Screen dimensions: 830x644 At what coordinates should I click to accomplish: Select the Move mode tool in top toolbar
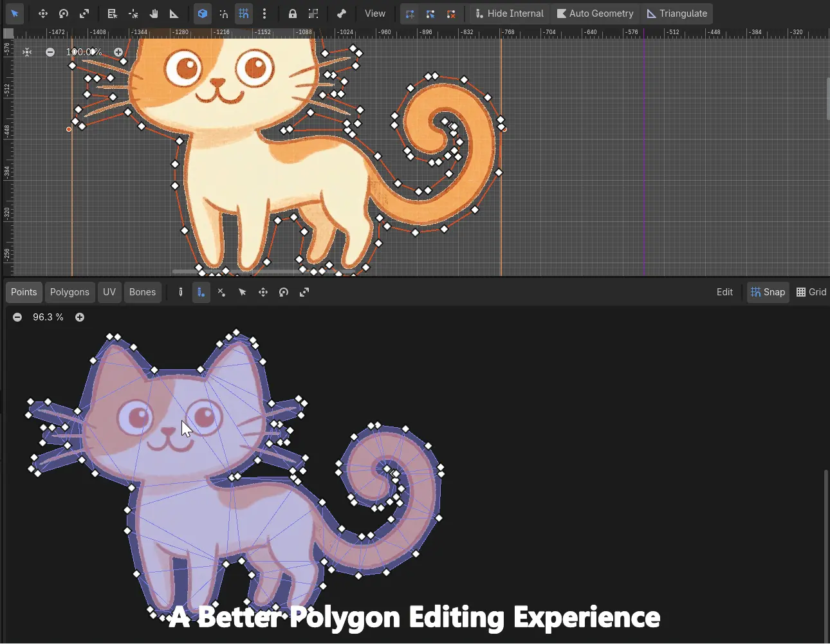pos(42,14)
